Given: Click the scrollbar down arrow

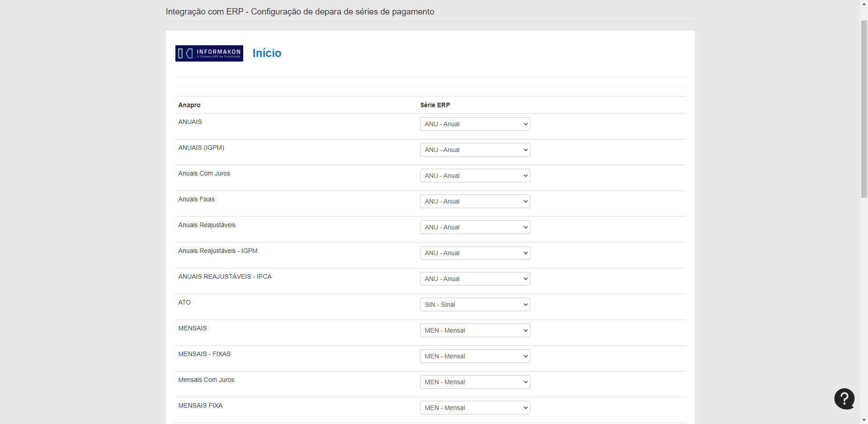Looking at the screenshot, I should (864, 420).
